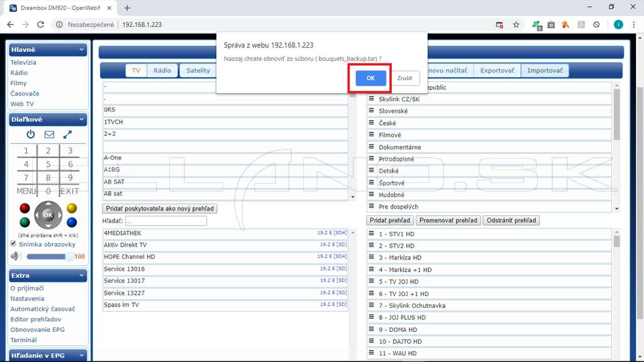
Task: Confirm the restore dialog with OK
Action: [x=370, y=78]
